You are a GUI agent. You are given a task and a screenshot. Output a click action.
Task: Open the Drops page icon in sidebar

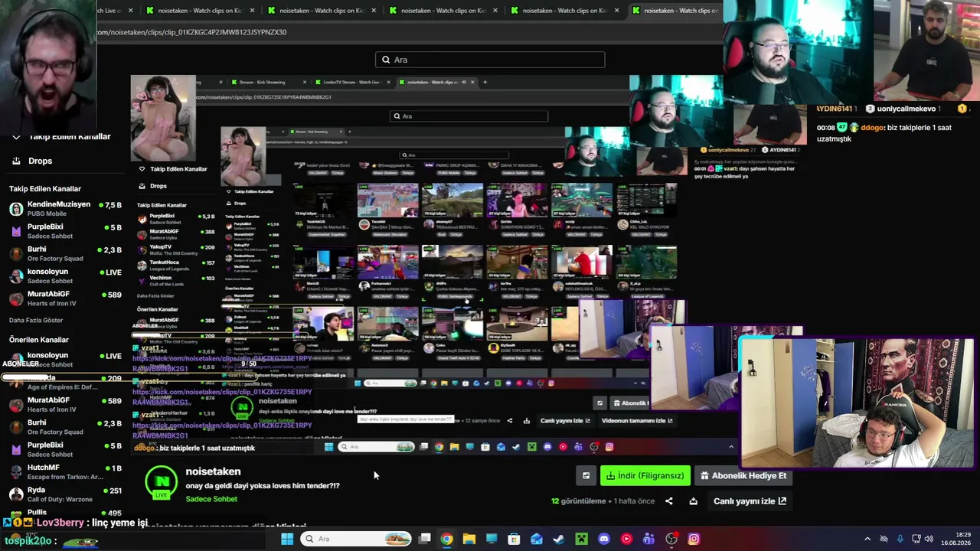click(16, 161)
